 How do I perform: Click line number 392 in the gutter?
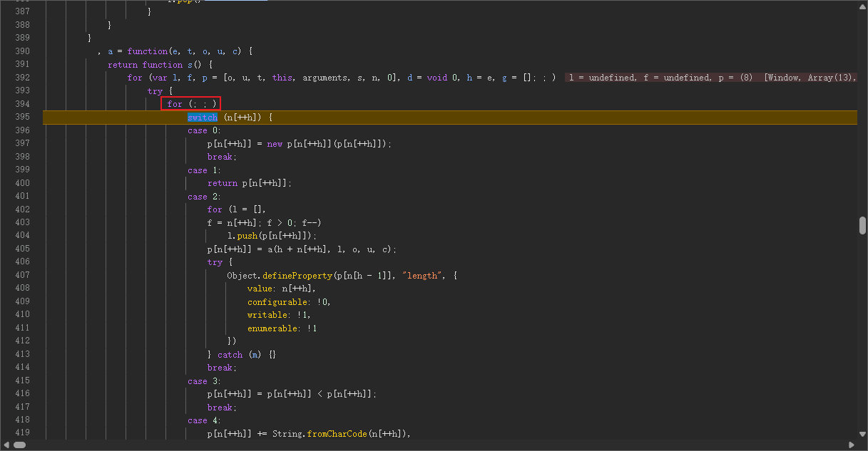[x=22, y=78]
